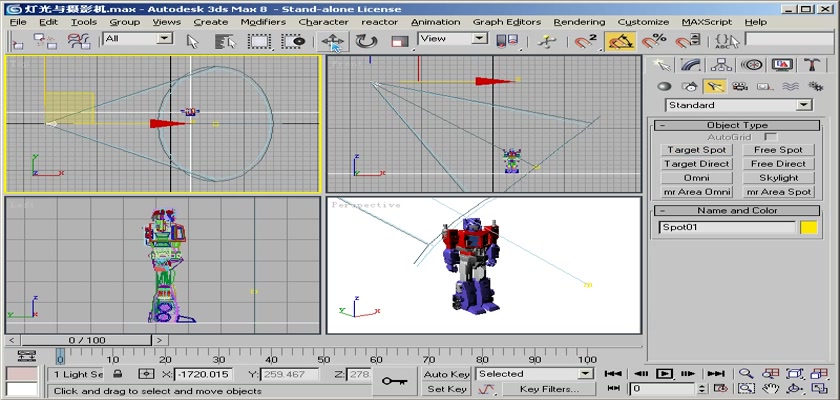Select the Shapes category icon
The height and width of the screenshot is (400, 840).
689,86
